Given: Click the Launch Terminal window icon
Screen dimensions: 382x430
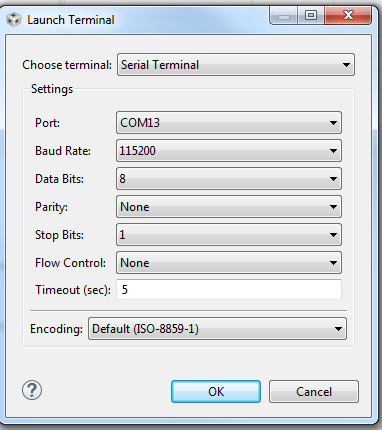Looking at the screenshot, I should pos(14,20).
